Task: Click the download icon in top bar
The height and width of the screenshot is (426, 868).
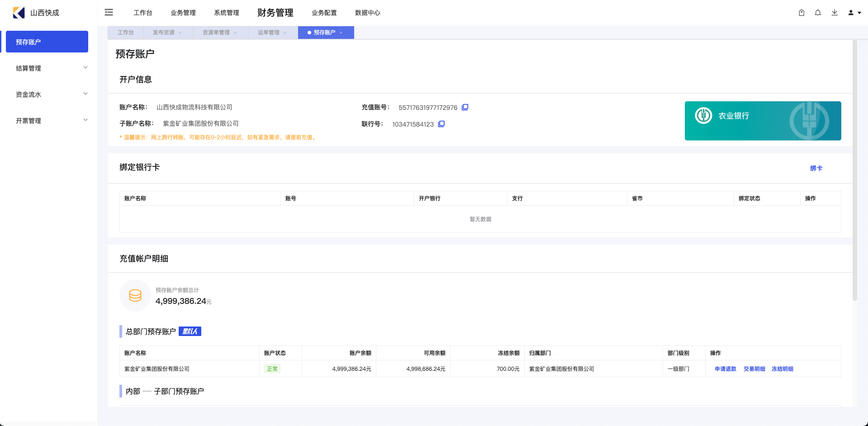Action: click(835, 13)
